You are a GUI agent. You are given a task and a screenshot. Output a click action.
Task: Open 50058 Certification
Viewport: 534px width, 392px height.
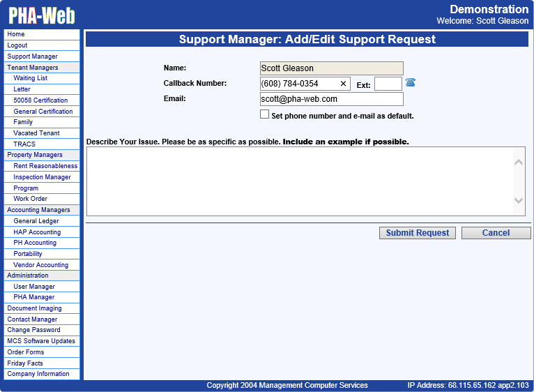click(42, 100)
